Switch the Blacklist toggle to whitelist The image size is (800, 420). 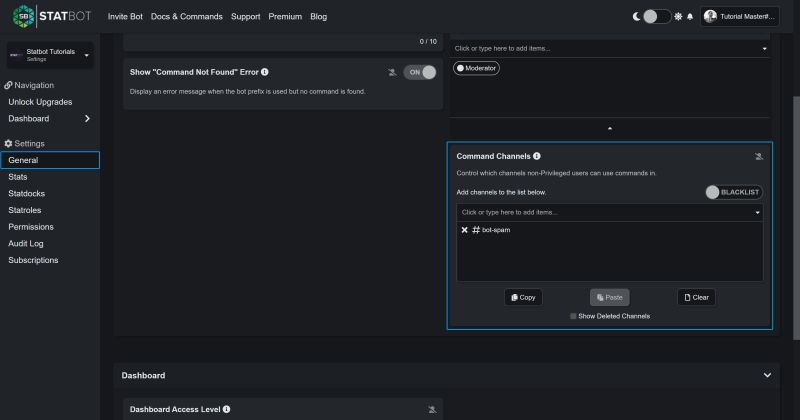point(734,192)
